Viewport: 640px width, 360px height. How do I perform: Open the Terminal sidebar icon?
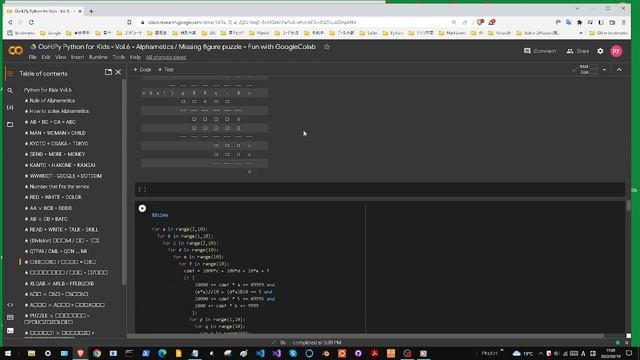tap(10, 331)
